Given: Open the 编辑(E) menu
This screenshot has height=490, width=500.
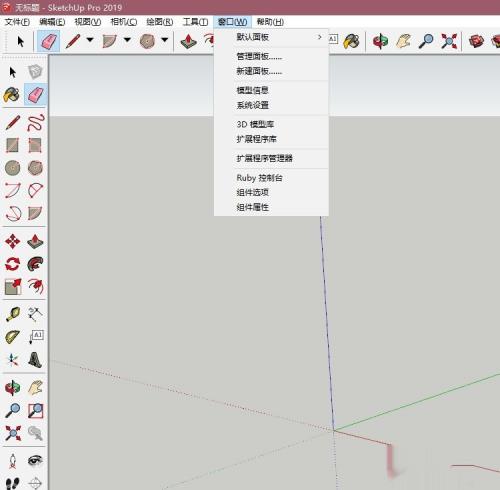Looking at the screenshot, I should click(52, 22).
